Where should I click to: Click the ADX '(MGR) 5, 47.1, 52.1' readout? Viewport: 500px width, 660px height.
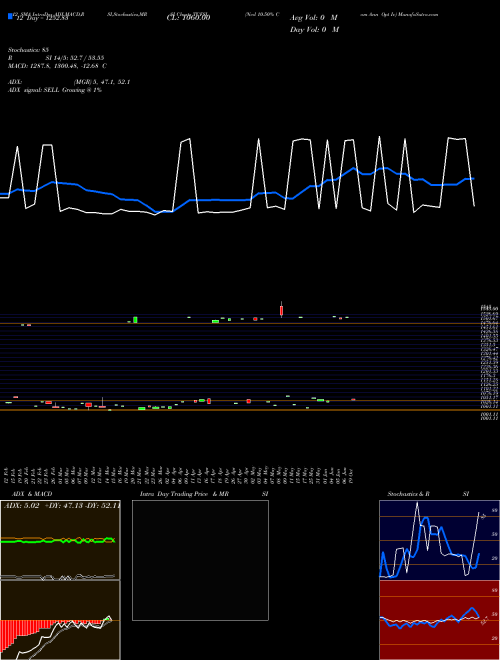tap(101, 82)
